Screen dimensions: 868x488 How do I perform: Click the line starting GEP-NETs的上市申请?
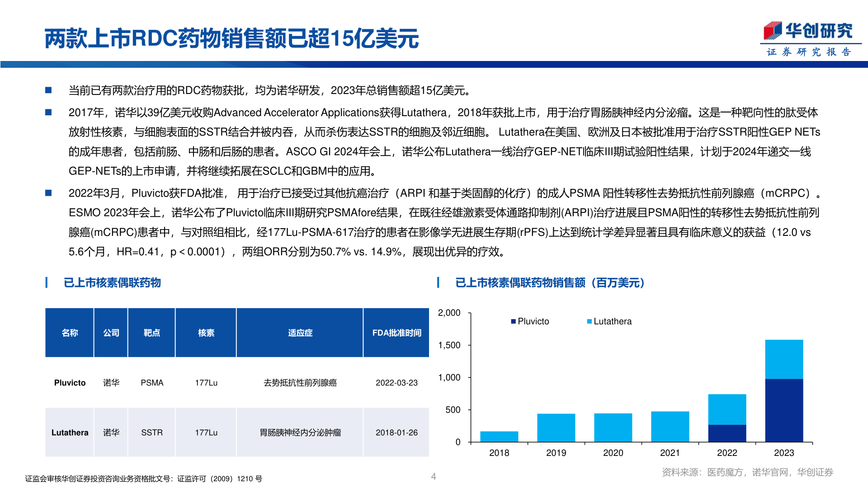(x=223, y=171)
